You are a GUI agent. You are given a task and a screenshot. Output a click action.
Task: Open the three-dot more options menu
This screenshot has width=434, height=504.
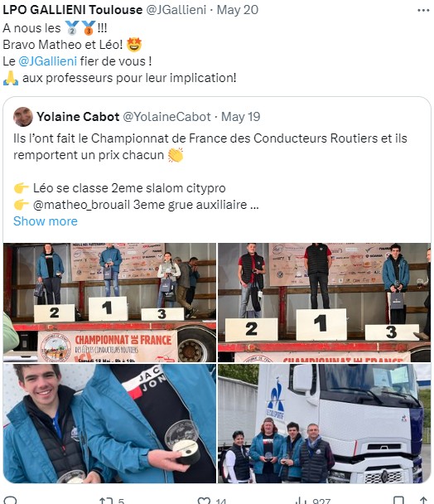(423, 10)
